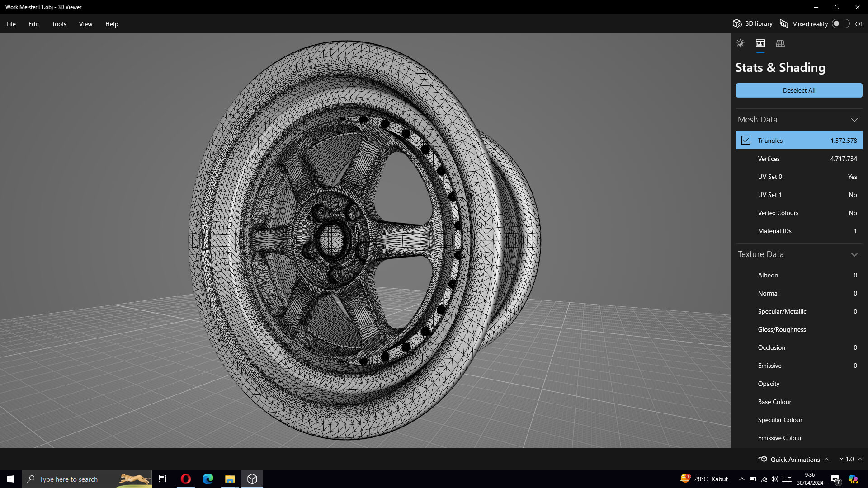
Task: Collapse the Texture Data section
Action: tap(854, 254)
